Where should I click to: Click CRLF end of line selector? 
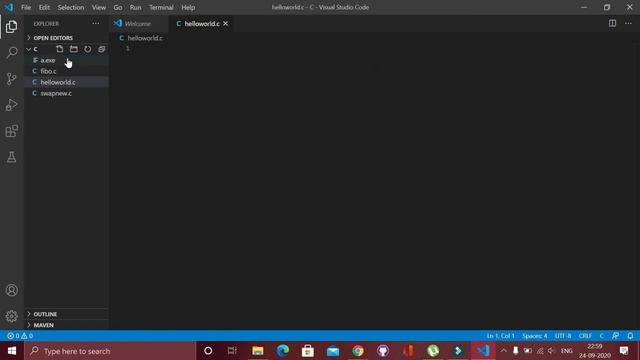pyautogui.click(x=585, y=336)
